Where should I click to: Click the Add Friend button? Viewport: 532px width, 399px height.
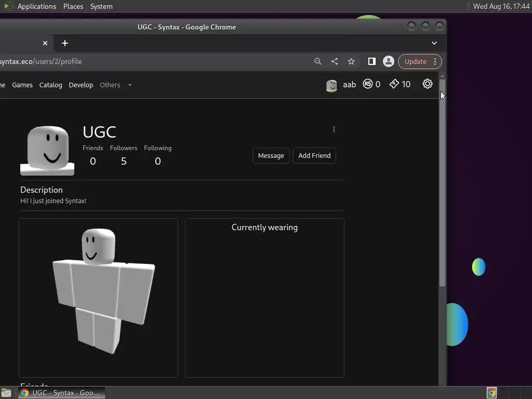[314, 155]
